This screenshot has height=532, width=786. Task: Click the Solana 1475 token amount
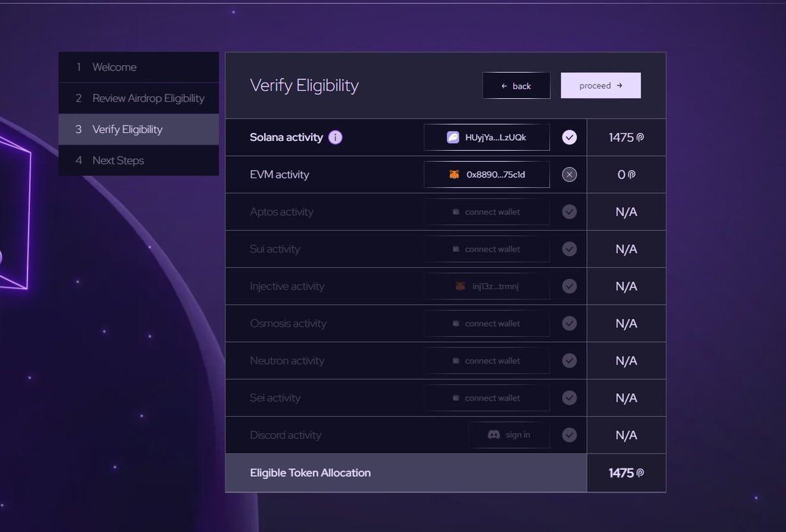pos(626,138)
